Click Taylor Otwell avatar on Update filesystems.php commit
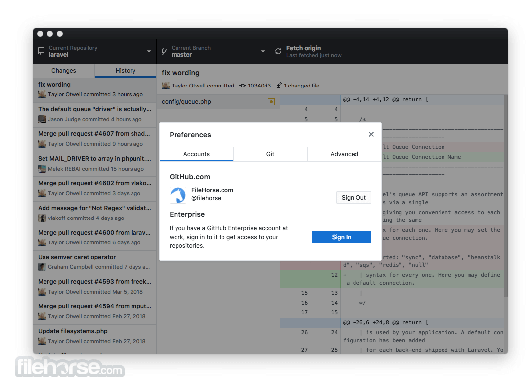This screenshot has height=392, width=532. 42,341
